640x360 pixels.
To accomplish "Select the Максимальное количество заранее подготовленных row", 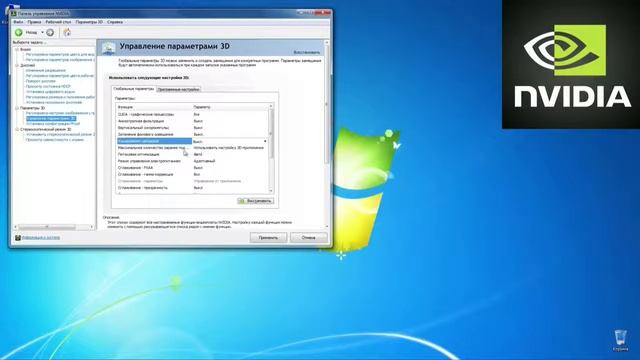I will pos(193,148).
